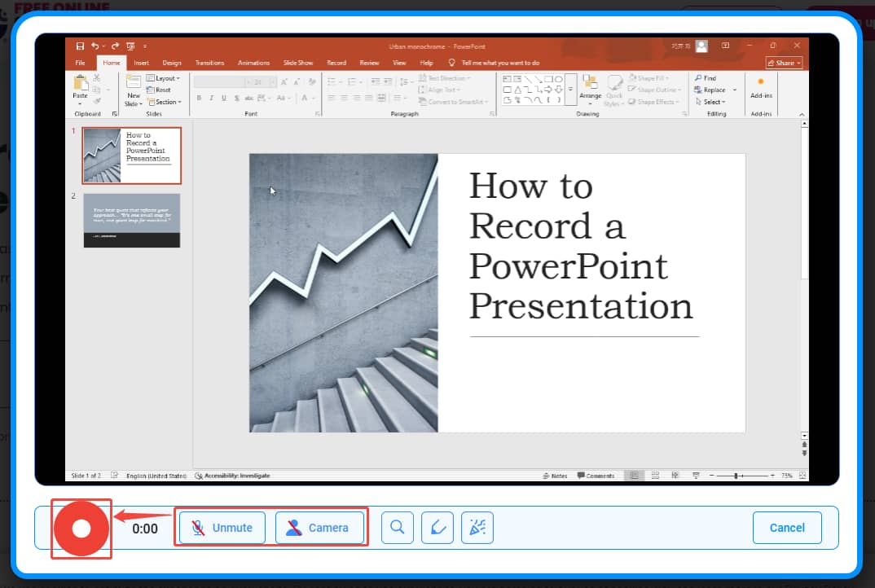This screenshot has width=875, height=588.
Task: Open the confetti effects tool in recorder toolbar
Action: point(477,527)
